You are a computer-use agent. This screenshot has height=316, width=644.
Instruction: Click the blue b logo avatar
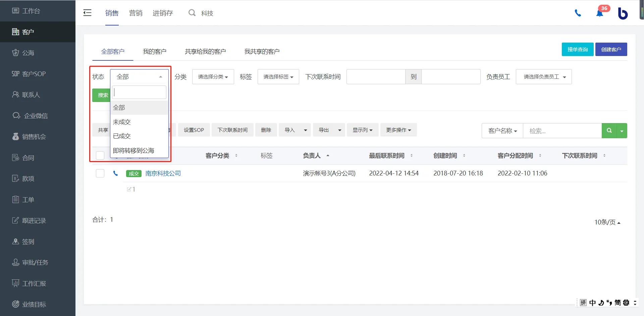coord(623,13)
